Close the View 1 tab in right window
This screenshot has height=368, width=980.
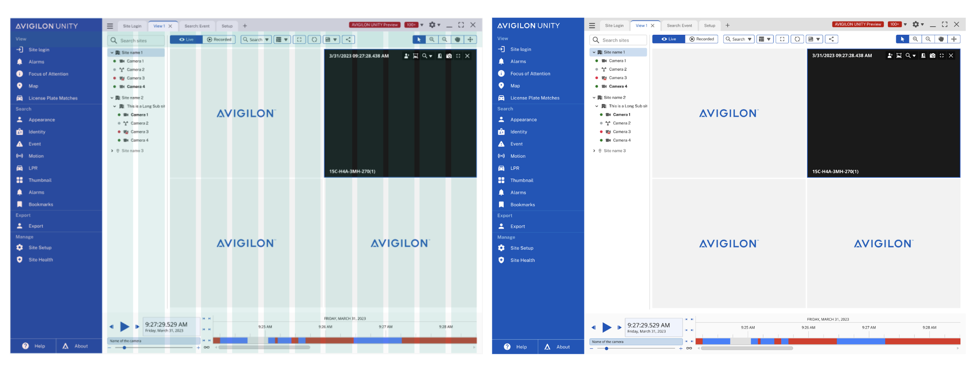(x=653, y=25)
